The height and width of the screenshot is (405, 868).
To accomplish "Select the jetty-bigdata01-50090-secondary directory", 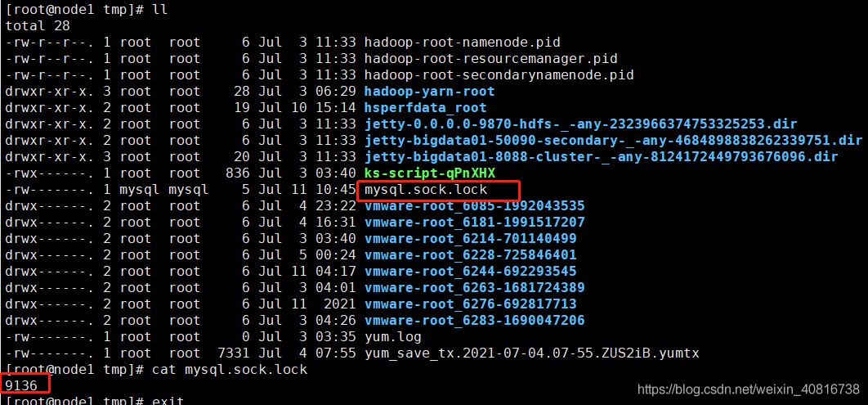I will pyautogui.click(x=613, y=140).
